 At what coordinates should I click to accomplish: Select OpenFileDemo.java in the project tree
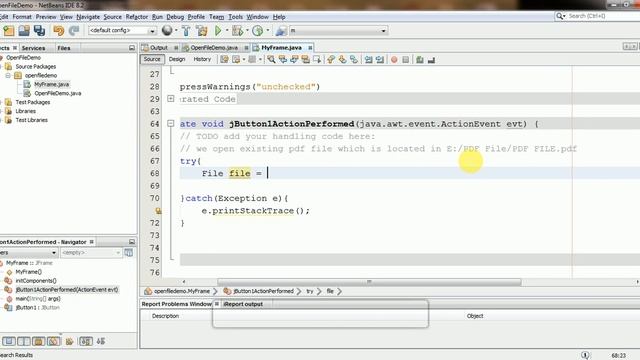58,93
